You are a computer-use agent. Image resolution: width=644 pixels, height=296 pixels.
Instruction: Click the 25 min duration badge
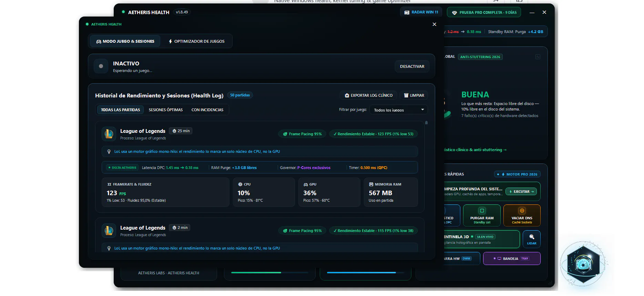[x=181, y=131]
